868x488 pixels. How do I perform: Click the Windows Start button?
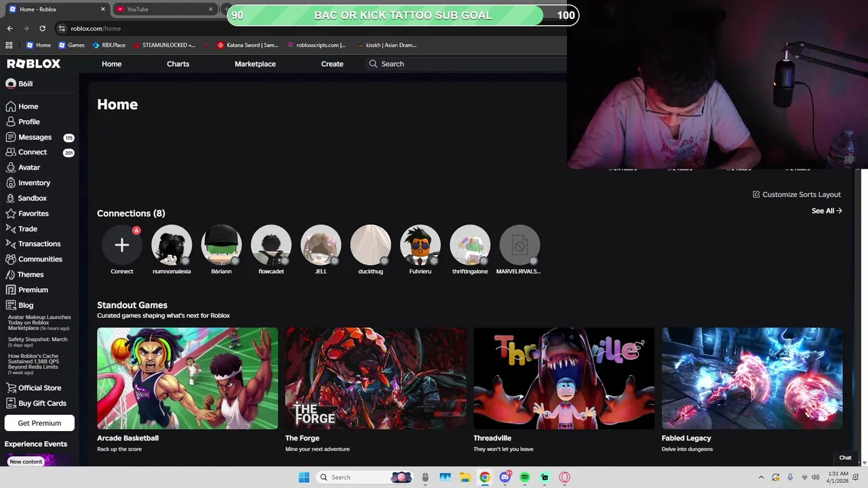(304, 477)
